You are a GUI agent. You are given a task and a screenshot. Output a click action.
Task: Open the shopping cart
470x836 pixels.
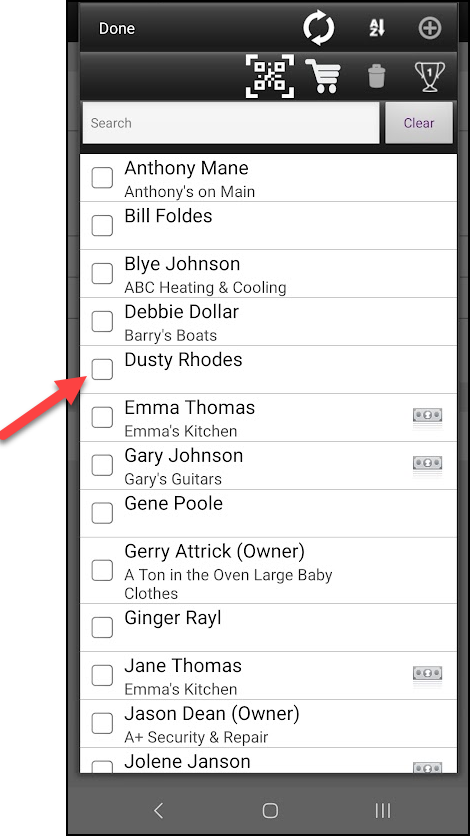[323, 76]
